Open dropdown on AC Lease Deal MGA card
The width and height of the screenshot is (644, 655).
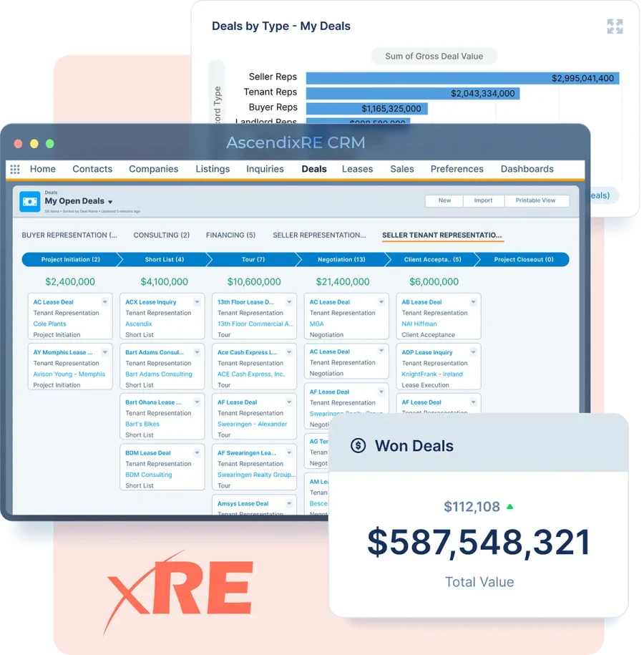point(381,302)
